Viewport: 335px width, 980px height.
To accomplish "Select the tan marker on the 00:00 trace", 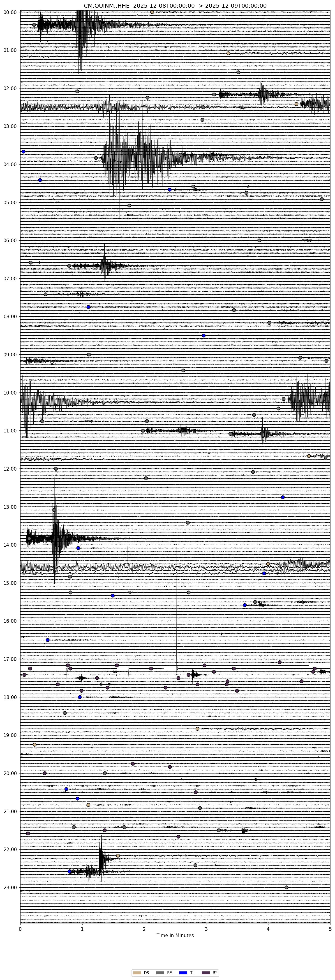I will tap(152, 12).
